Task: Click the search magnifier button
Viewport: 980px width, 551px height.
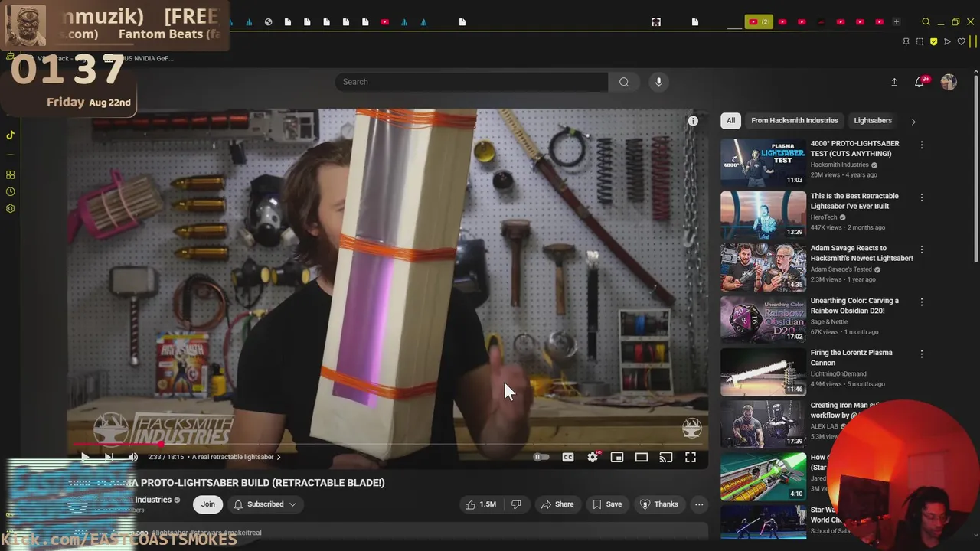Action: pyautogui.click(x=624, y=82)
